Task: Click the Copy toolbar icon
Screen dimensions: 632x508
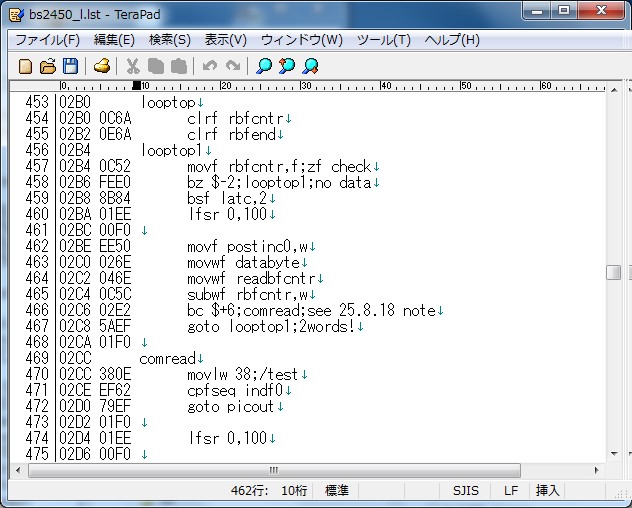Action: (x=156, y=67)
